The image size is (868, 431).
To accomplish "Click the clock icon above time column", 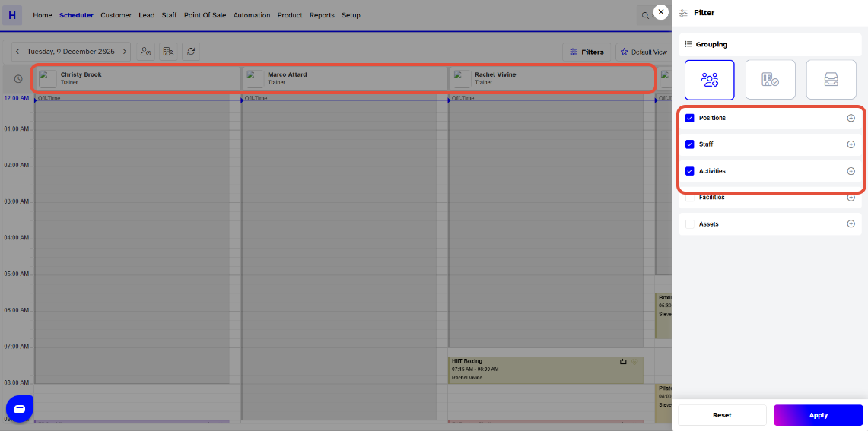I will coord(18,79).
